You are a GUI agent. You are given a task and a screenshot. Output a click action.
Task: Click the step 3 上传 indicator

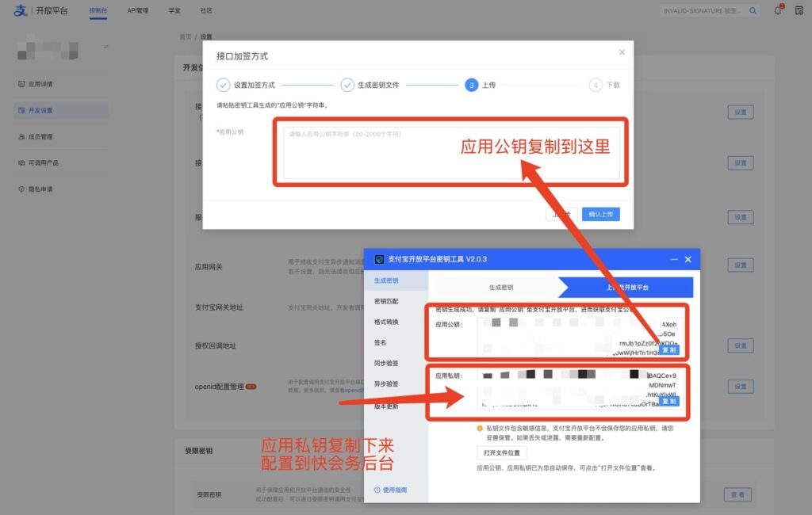[471, 85]
